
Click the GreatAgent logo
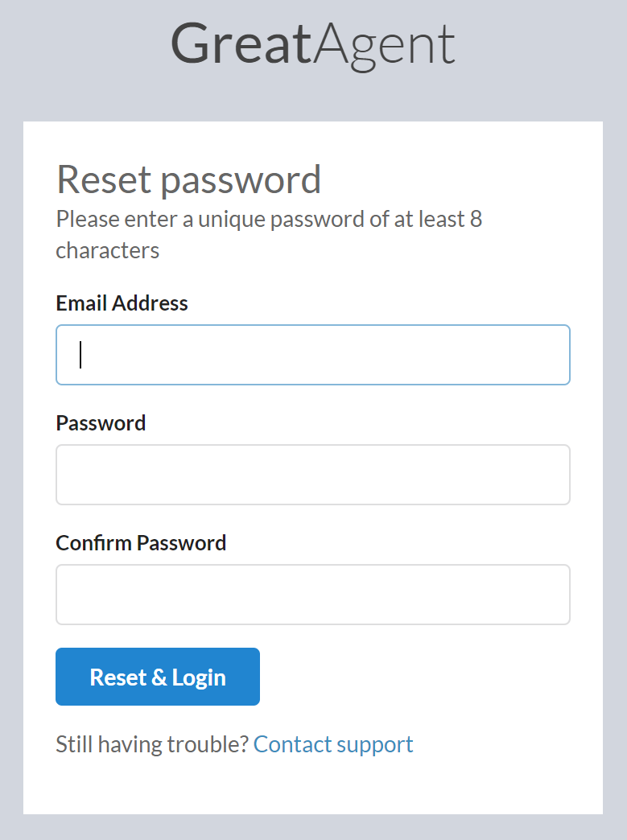pyautogui.click(x=312, y=45)
